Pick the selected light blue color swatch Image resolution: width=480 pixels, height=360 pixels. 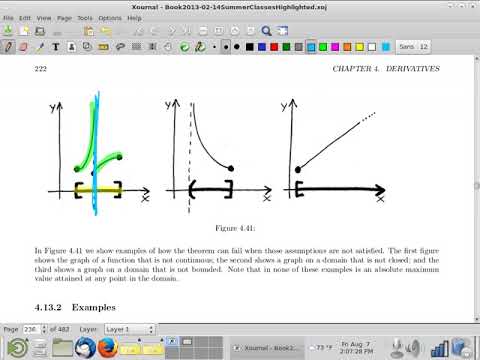(x=311, y=47)
